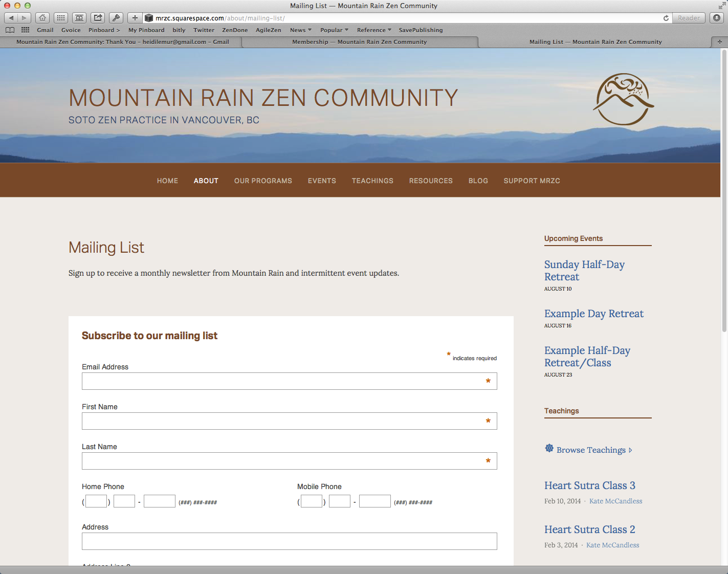Open the HOME navigation item
Screen dimensions: 728x574
[167, 181]
